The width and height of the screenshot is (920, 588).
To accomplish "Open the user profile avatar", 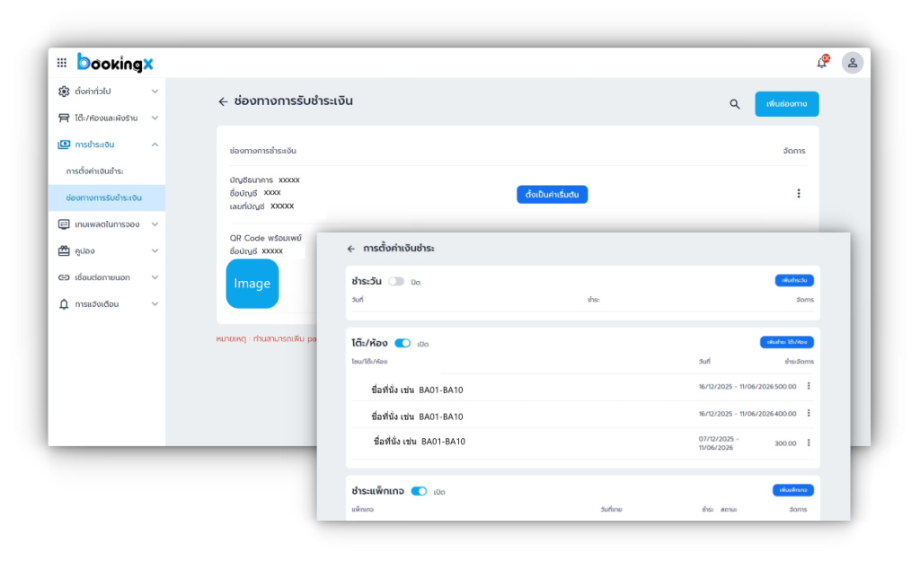I will [852, 63].
